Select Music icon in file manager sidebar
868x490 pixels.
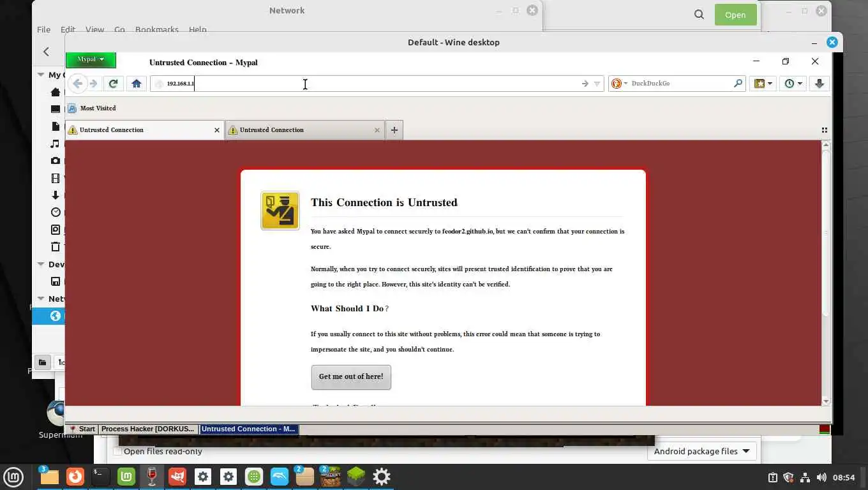pos(56,144)
